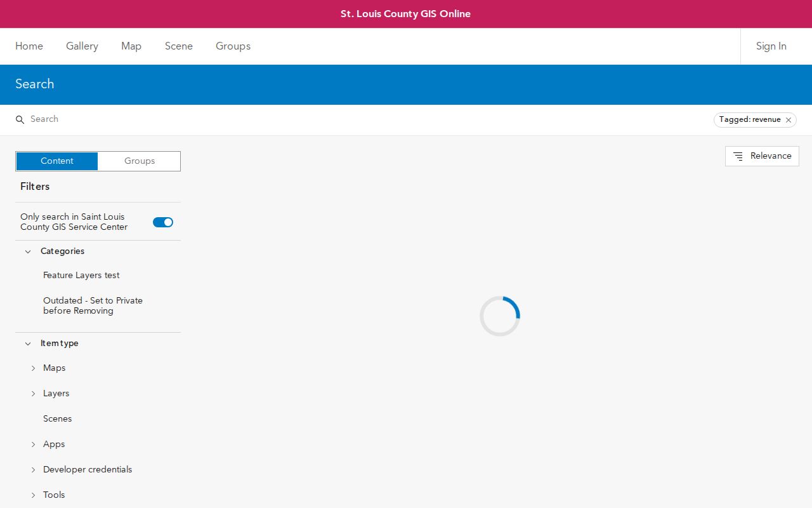Screen dimensions: 812x508
Task: Toggle 'Only search in Saint Louis County' switch
Action: tap(163, 222)
